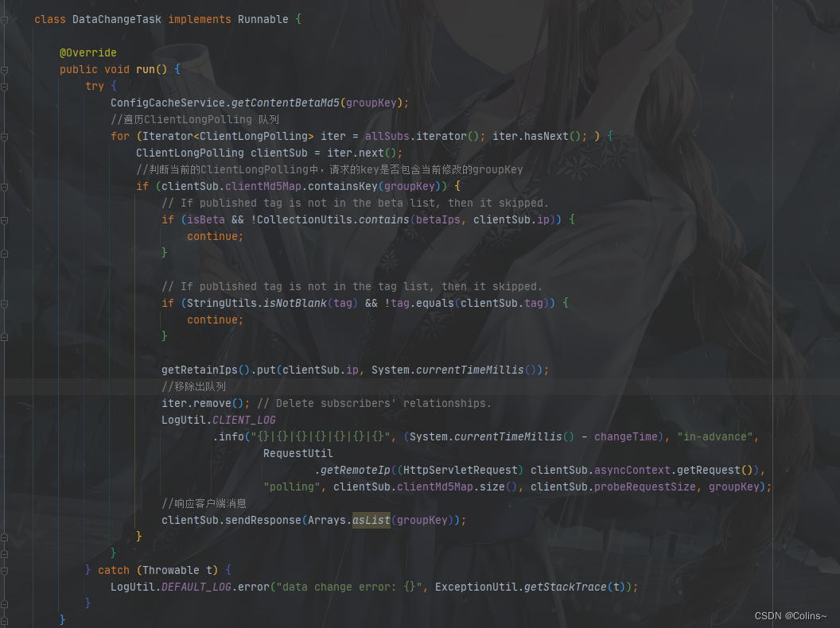Collapse the DataChangeTask class fold marker
The image size is (840, 628).
click(4, 20)
